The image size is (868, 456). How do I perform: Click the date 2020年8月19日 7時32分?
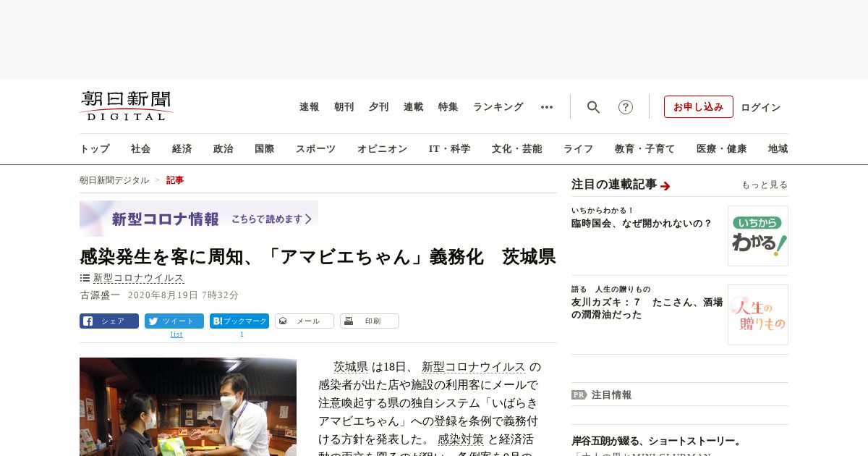[x=183, y=295]
